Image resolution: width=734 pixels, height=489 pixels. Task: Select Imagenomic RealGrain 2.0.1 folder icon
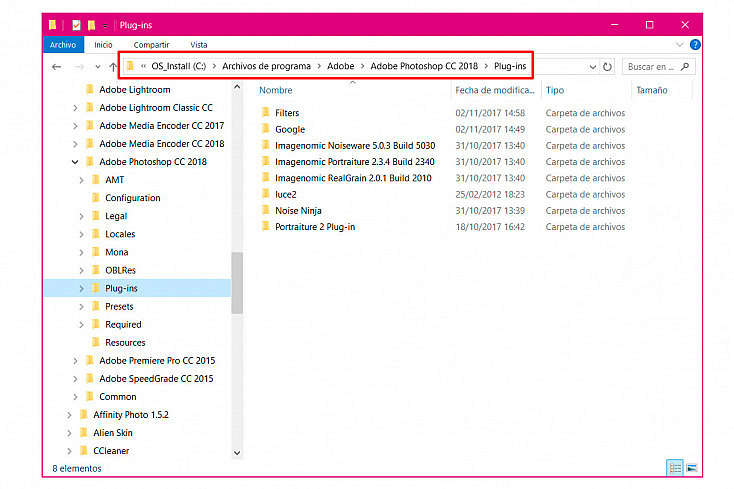(x=266, y=178)
